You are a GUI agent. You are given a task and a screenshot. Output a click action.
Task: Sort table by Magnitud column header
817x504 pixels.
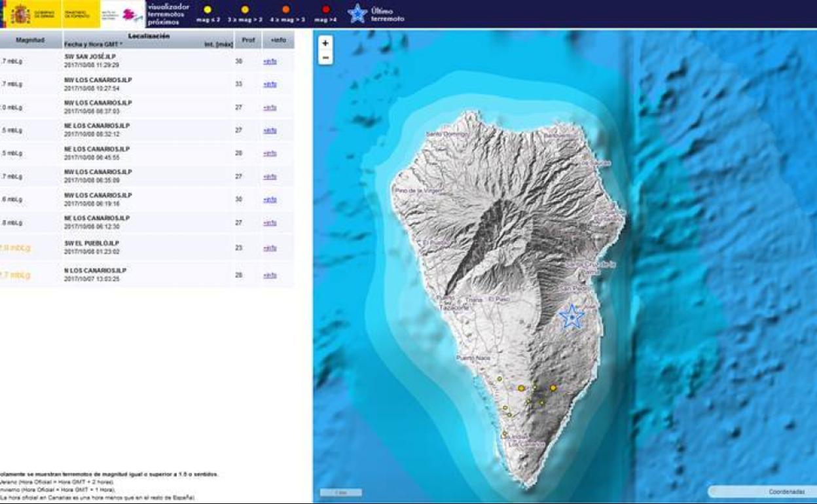[x=30, y=40]
